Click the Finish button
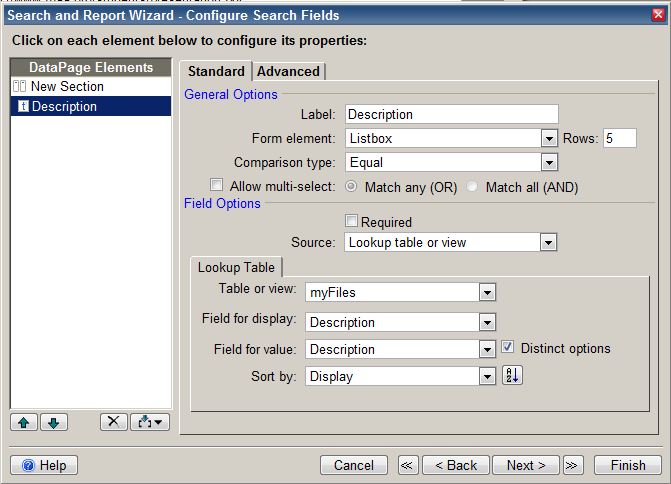 pos(628,465)
